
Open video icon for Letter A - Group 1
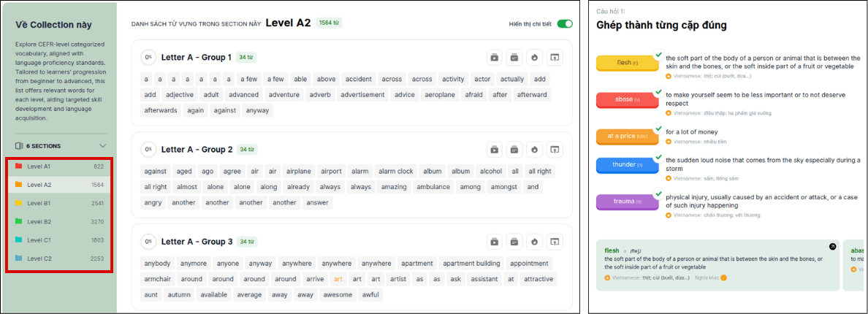(494, 57)
